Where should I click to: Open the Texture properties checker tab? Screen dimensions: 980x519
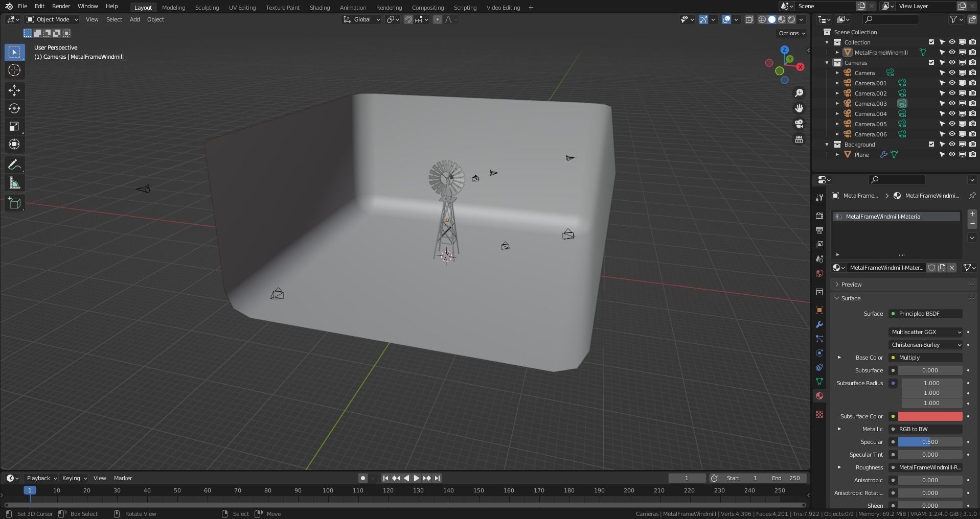pos(819,414)
